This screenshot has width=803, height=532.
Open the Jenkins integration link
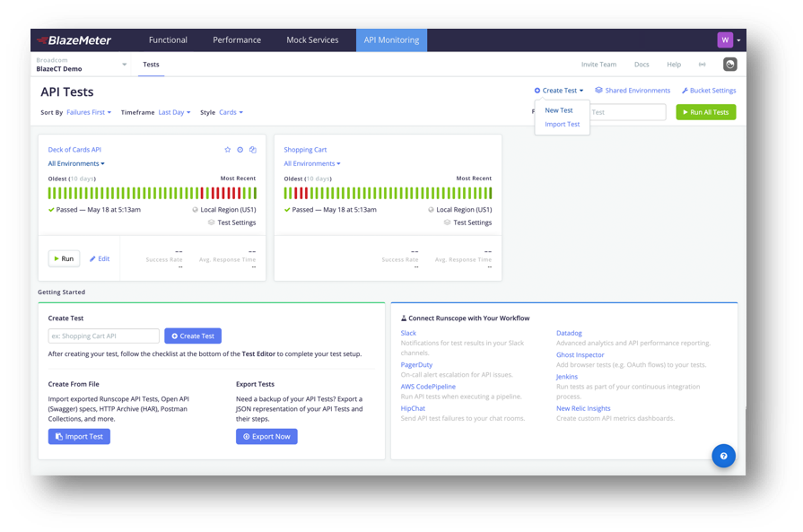(x=567, y=376)
